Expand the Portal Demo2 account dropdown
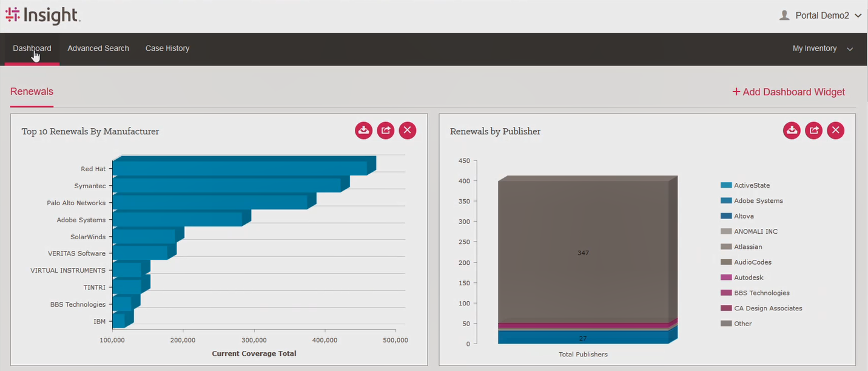 (858, 16)
